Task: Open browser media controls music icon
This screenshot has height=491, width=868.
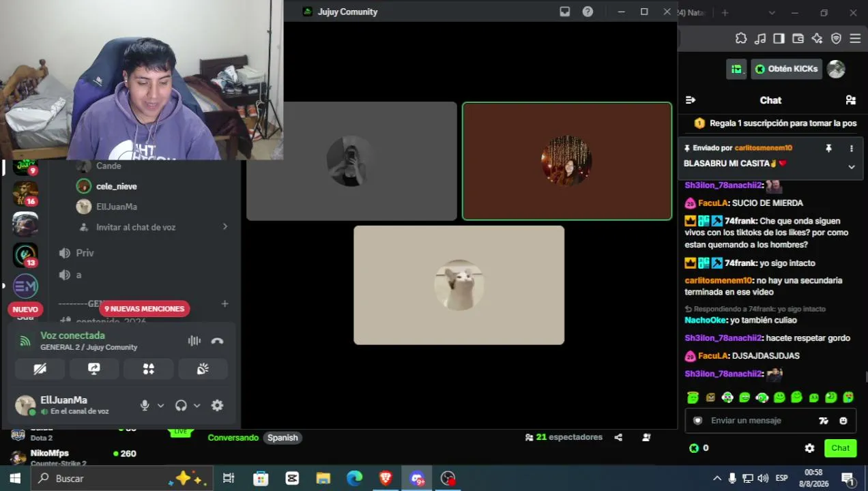Action: point(760,39)
